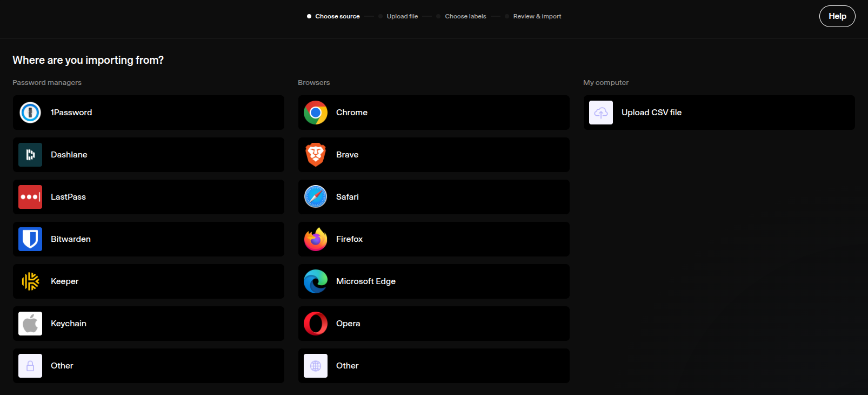This screenshot has height=395, width=868.
Task: Choose Other under Browsers
Action: point(434,366)
